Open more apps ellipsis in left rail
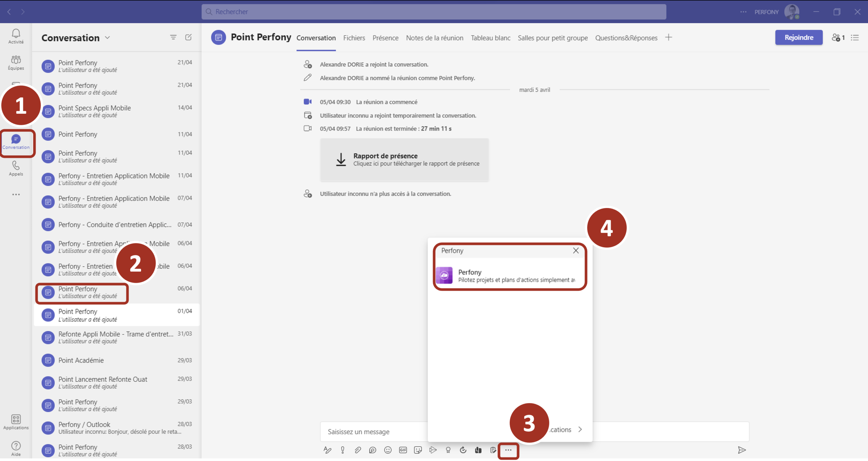The width and height of the screenshot is (868, 461). [16, 194]
